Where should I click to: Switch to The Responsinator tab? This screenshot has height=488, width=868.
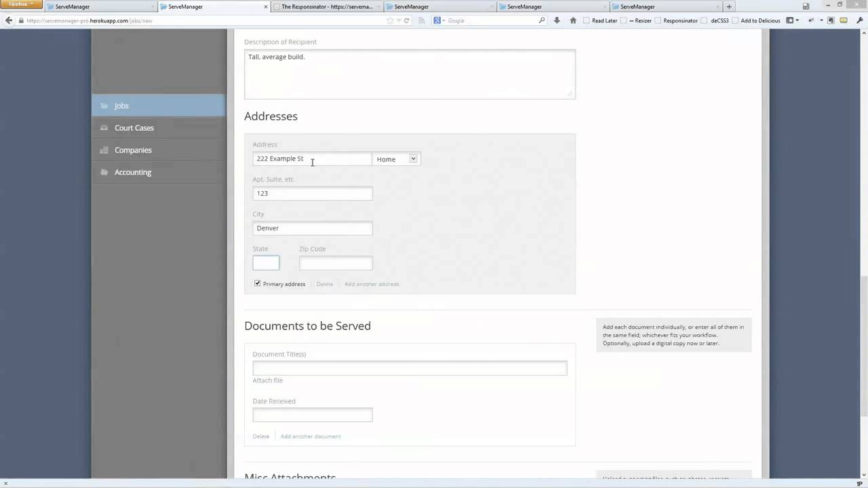(x=327, y=7)
